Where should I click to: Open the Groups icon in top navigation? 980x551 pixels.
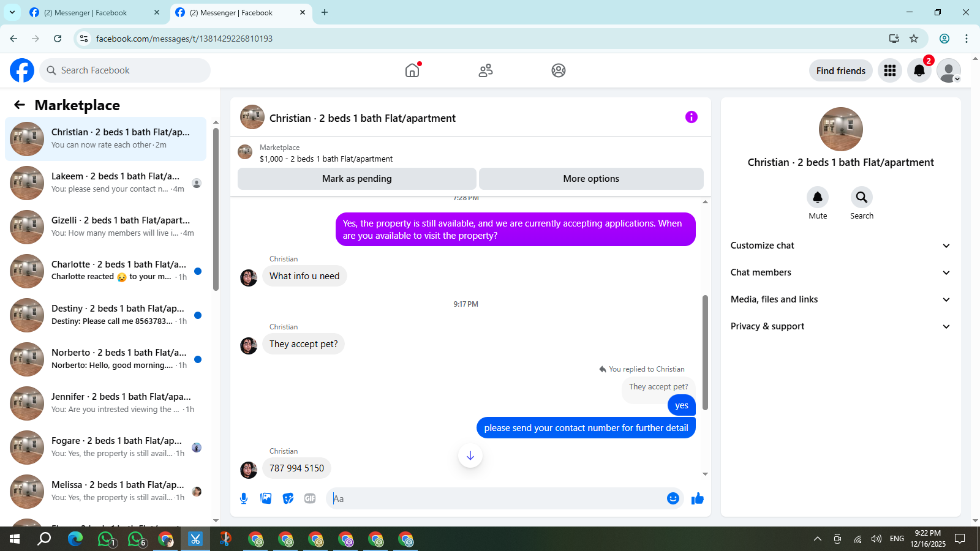point(559,70)
